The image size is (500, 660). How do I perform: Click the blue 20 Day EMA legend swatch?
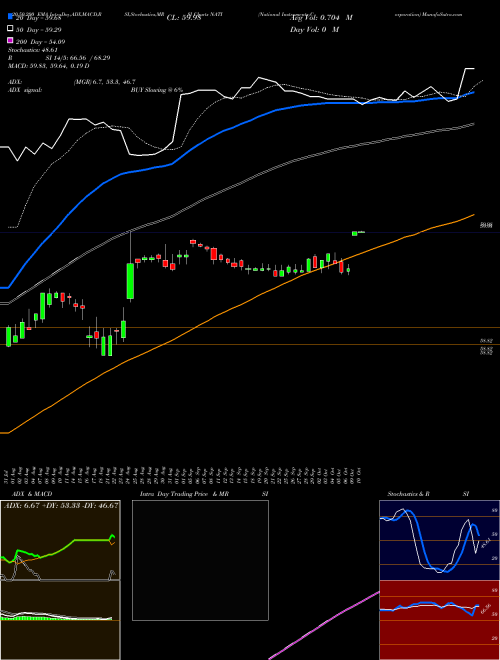tap(10, 17)
